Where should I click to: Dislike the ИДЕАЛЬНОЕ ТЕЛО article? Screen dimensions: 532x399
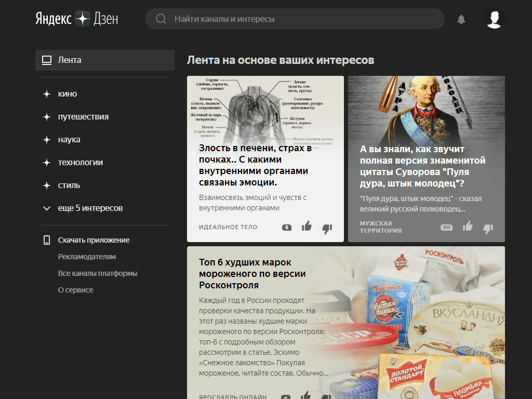point(327,229)
